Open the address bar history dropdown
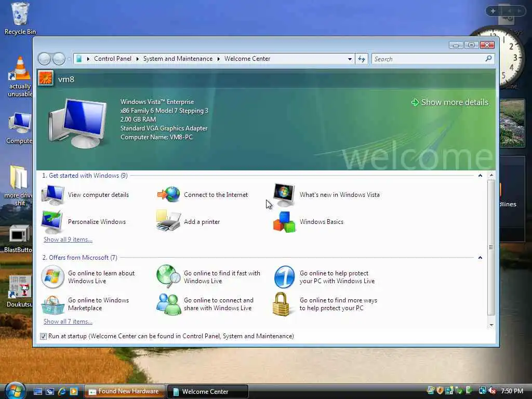The image size is (532, 399). (x=350, y=59)
